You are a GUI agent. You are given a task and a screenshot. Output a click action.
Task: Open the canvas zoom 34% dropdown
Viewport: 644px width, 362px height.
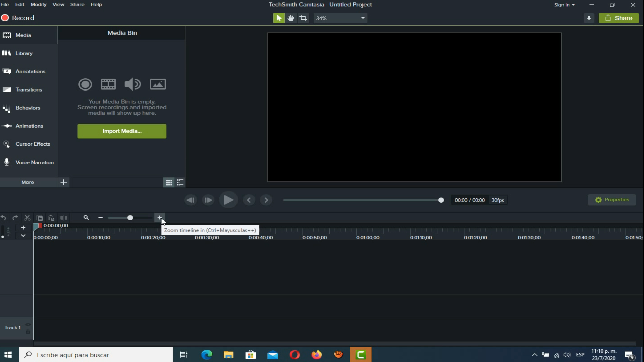(x=340, y=18)
